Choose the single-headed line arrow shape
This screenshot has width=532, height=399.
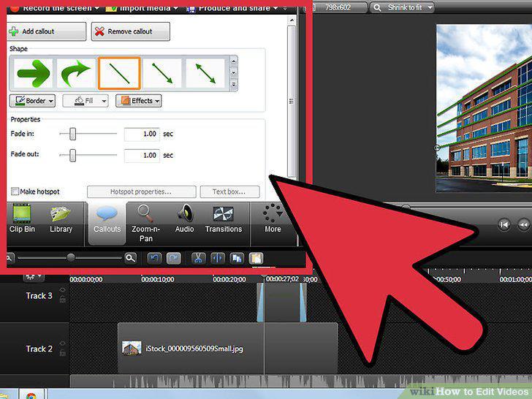click(x=162, y=73)
